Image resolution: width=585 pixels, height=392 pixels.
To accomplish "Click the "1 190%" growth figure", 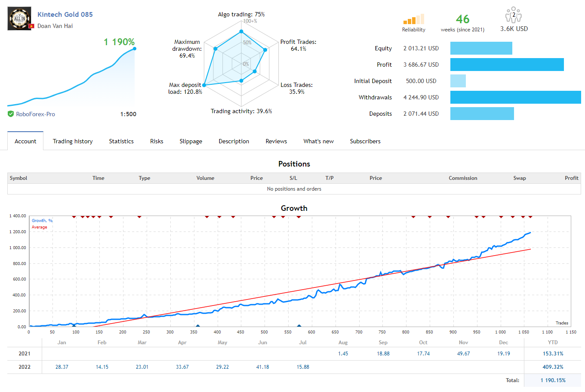I will click(x=119, y=42).
